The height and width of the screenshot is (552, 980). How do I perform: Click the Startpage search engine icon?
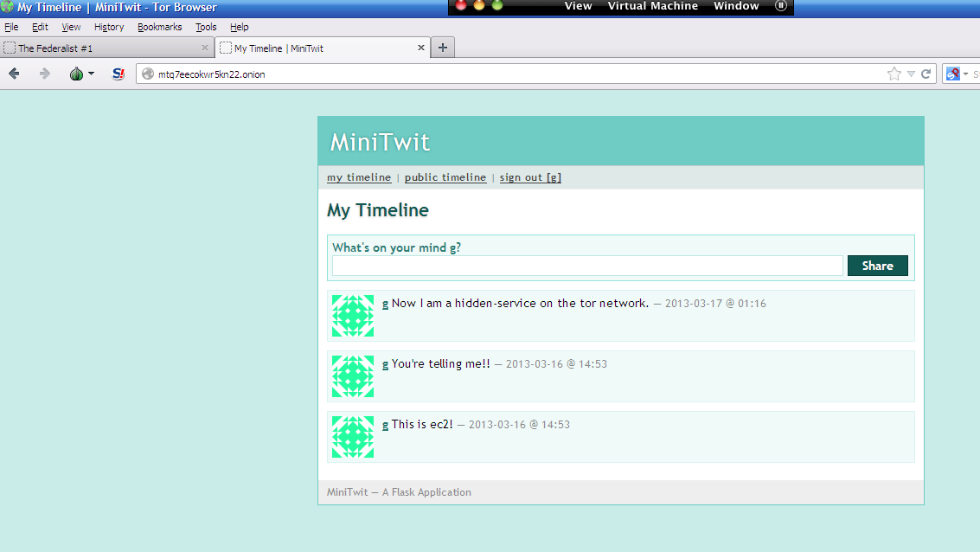953,74
